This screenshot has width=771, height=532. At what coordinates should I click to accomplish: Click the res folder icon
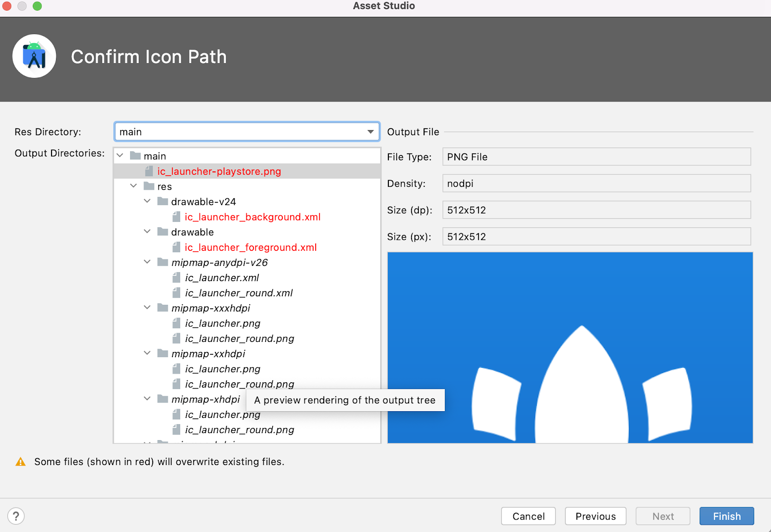pos(149,186)
